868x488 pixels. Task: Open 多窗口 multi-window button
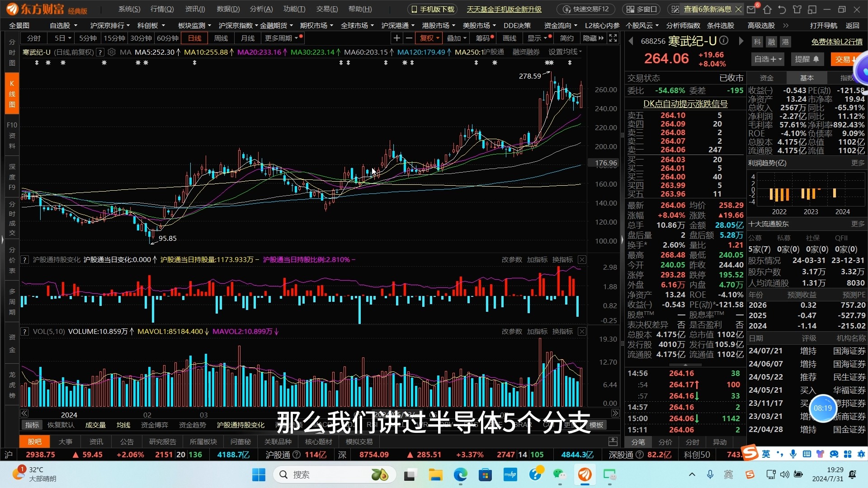[x=642, y=9]
